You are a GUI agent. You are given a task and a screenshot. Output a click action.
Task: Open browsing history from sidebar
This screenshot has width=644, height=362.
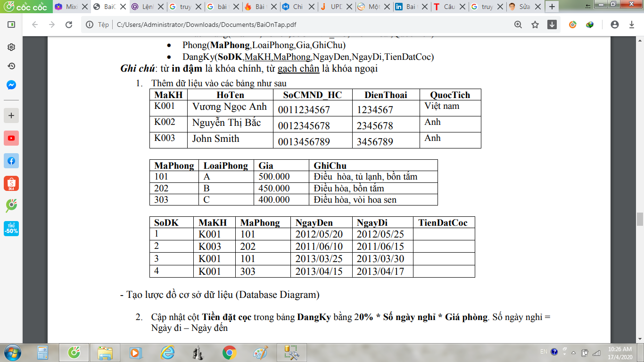11,66
